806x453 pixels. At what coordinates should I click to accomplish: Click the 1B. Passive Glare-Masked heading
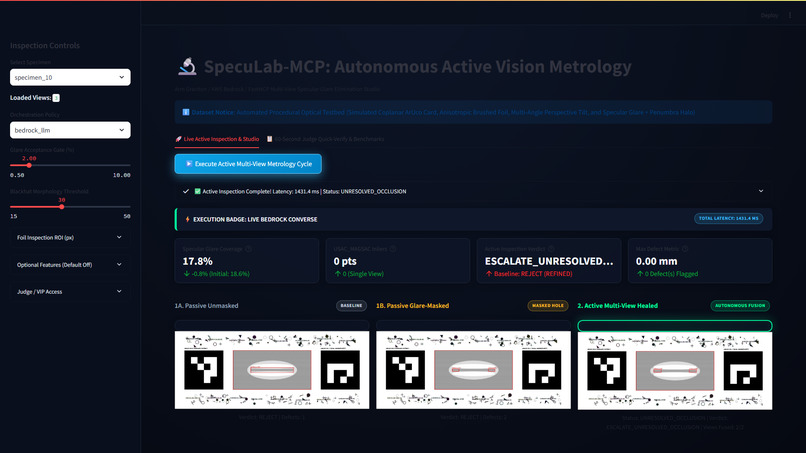coord(412,306)
